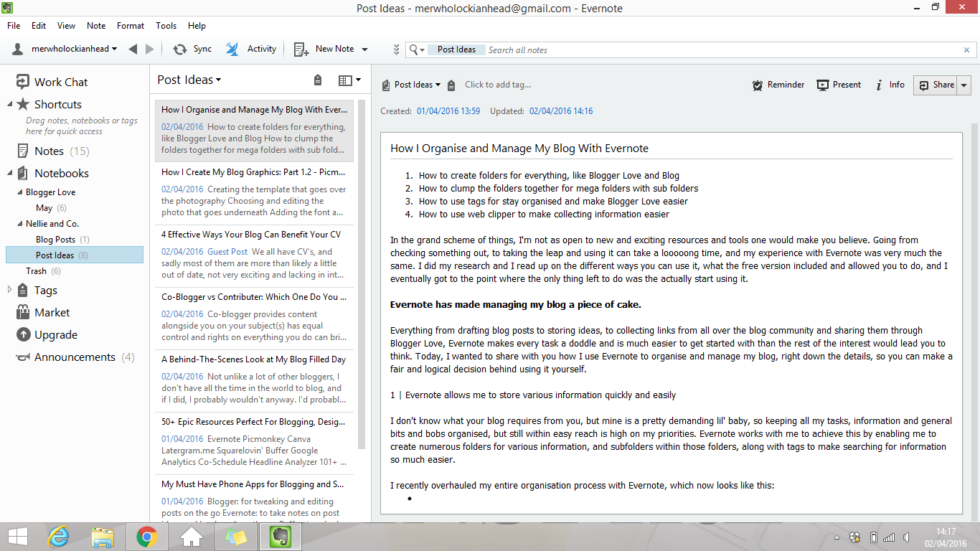Screen dimensions: 980x551
Task: Click the Share button
Action: pos(936,85)
